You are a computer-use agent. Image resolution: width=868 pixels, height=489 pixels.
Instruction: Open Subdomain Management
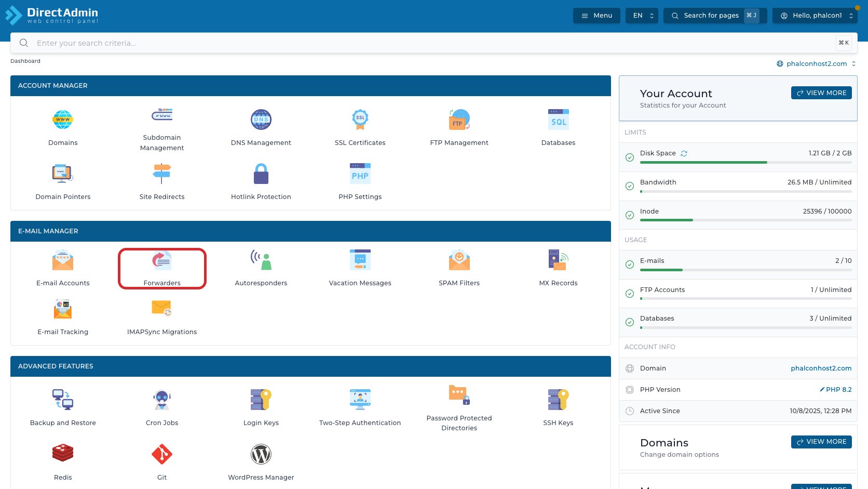[162, 128]
